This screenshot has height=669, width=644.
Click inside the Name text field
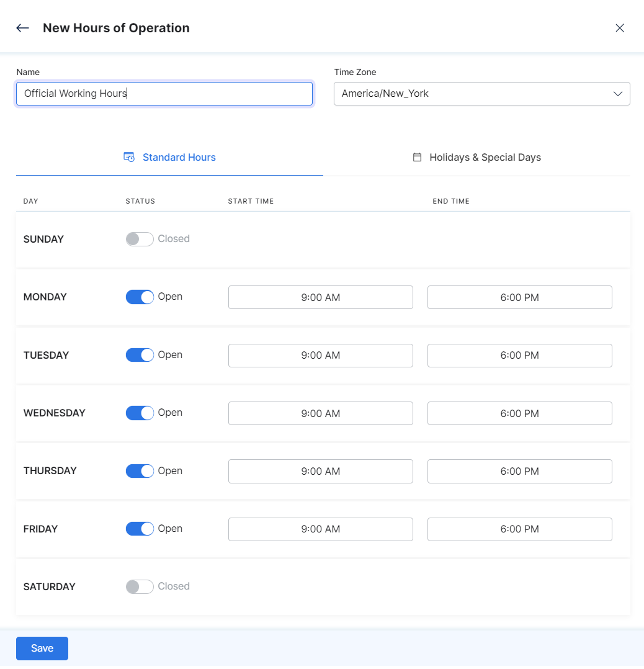click(164, 94)
